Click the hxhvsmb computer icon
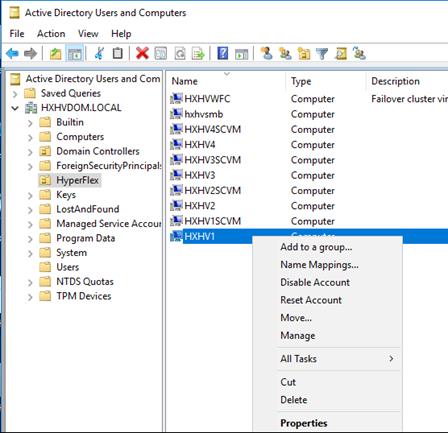 tap(176, 114)
